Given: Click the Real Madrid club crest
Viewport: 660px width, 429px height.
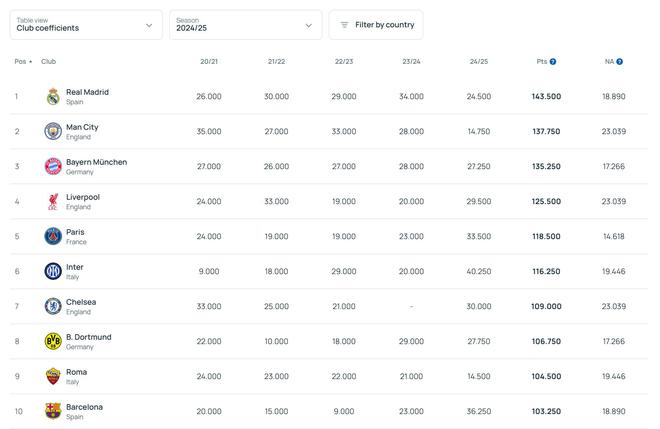Looking at the screenshot, I should (53, 97).
